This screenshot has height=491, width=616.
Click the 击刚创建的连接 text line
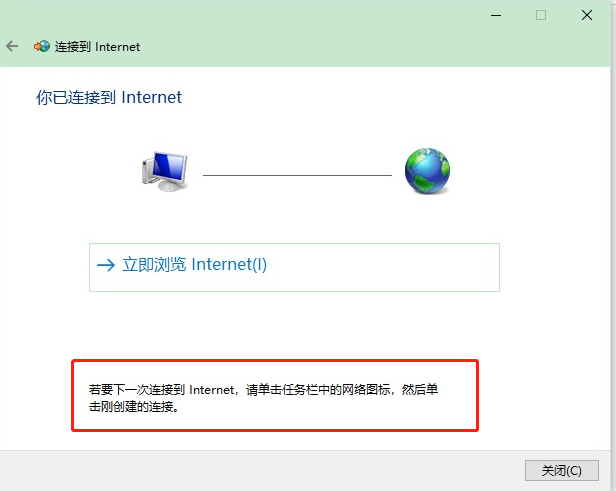[x=134, y=407]
